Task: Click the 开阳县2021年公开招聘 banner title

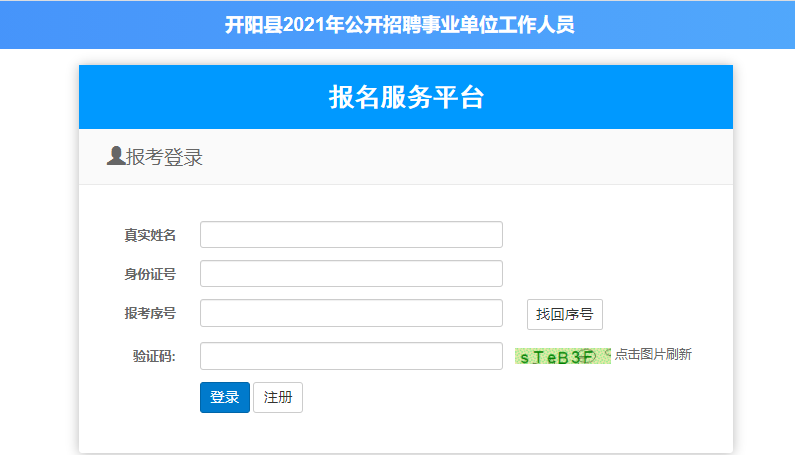Action: [x=400, y=24]
